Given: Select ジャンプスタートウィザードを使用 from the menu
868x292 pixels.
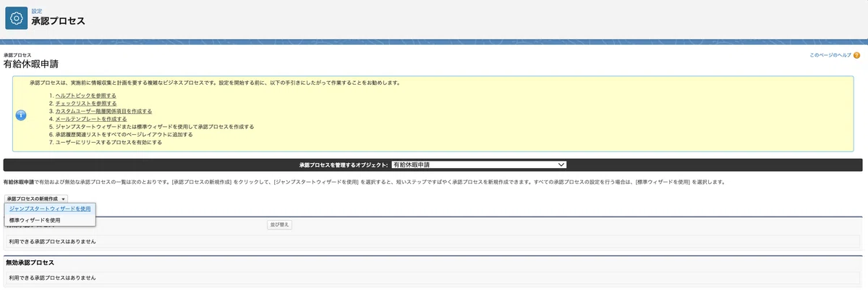Looking at the screenshot, I should (x=50, y=209).
